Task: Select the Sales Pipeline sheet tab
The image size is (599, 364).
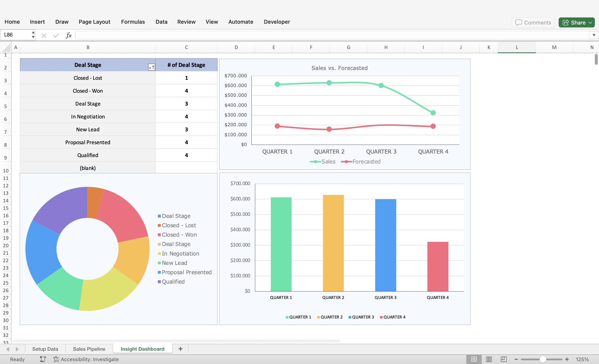Action: [x=89, y=349]
